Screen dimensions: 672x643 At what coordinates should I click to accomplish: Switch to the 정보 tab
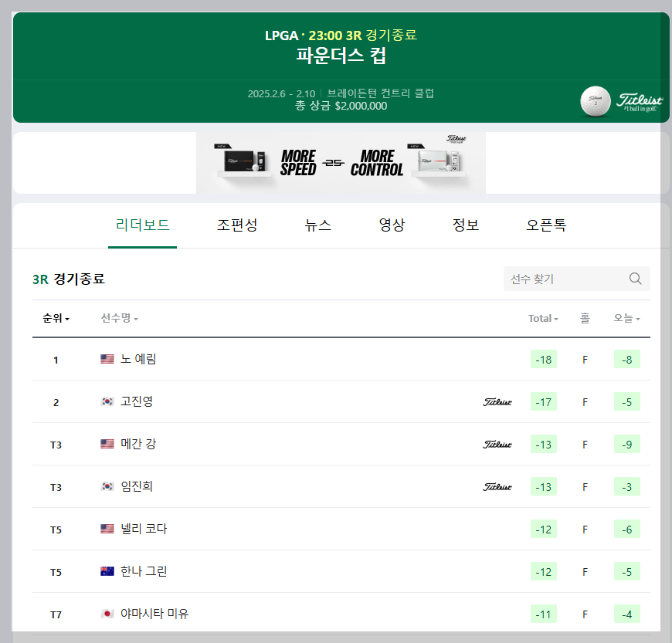(466, 225)
